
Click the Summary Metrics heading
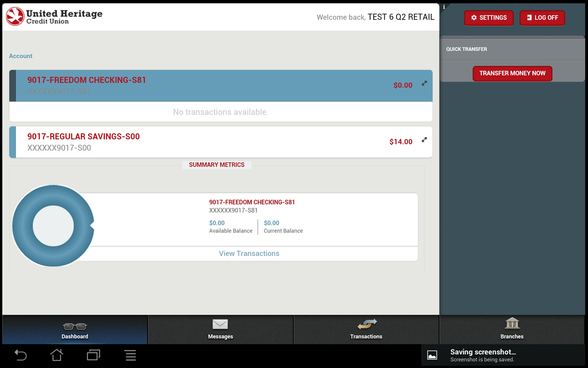tap(217, 165)
